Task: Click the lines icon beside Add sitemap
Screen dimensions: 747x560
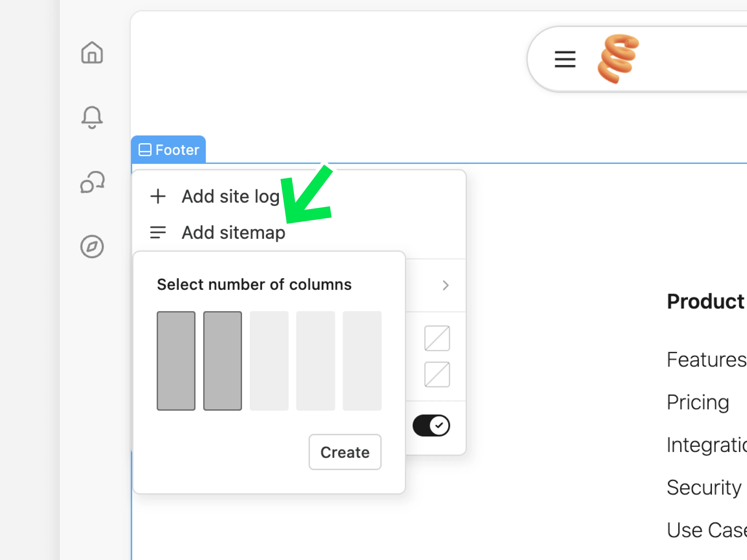Action: coord(158,232)
